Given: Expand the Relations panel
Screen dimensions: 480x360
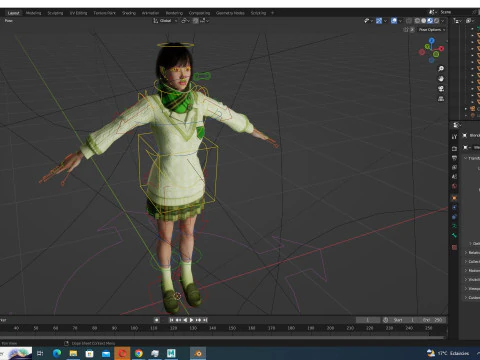Looking at the screenshot, I should (x=466, y=253).
